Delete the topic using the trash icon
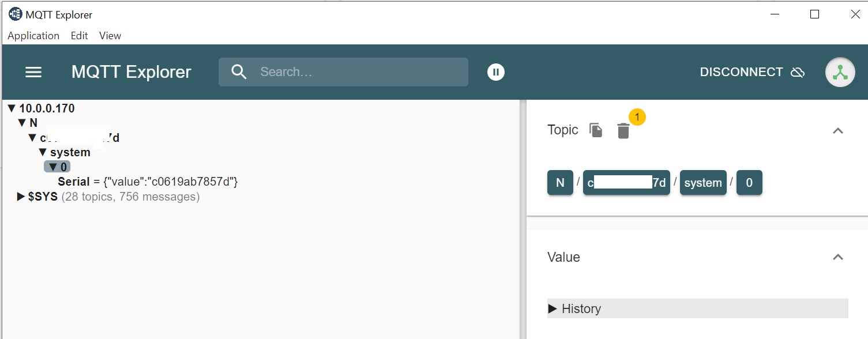Image resolution: width=868 pixels, height=339 pixels. (623, 131)
